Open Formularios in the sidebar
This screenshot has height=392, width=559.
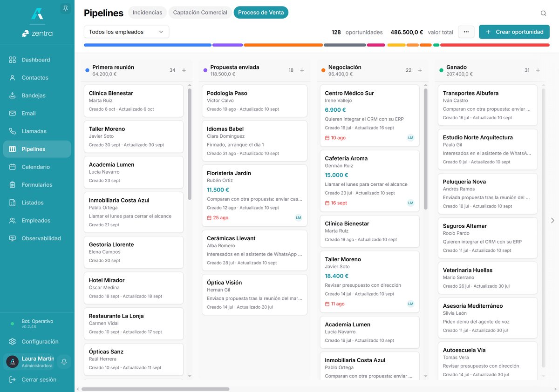point(37,185)
